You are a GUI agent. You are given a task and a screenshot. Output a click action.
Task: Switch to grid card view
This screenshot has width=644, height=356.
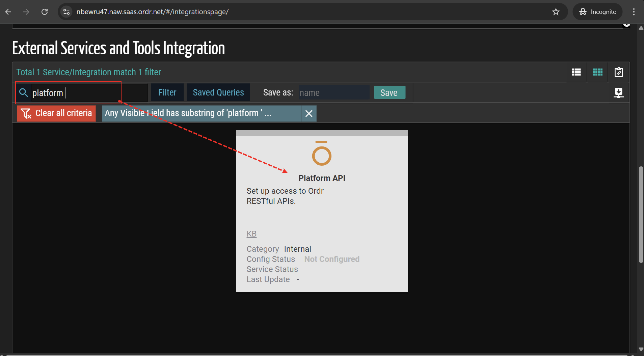pyautogui.click(x=597, y=72)
